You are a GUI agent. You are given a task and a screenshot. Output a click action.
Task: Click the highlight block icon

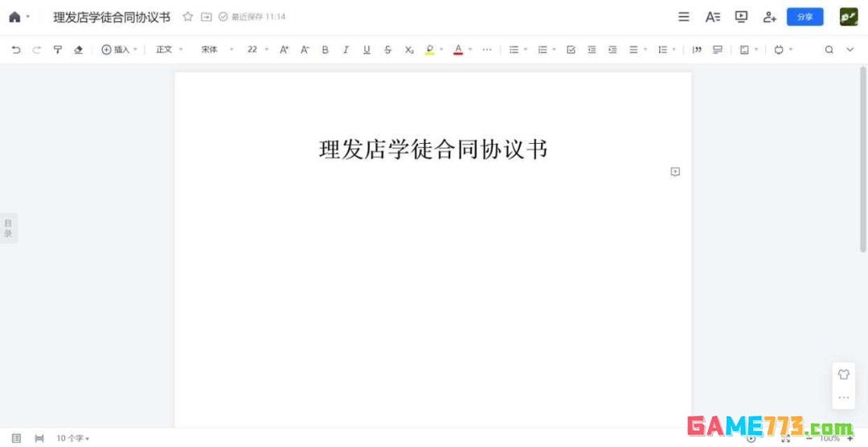718,50
